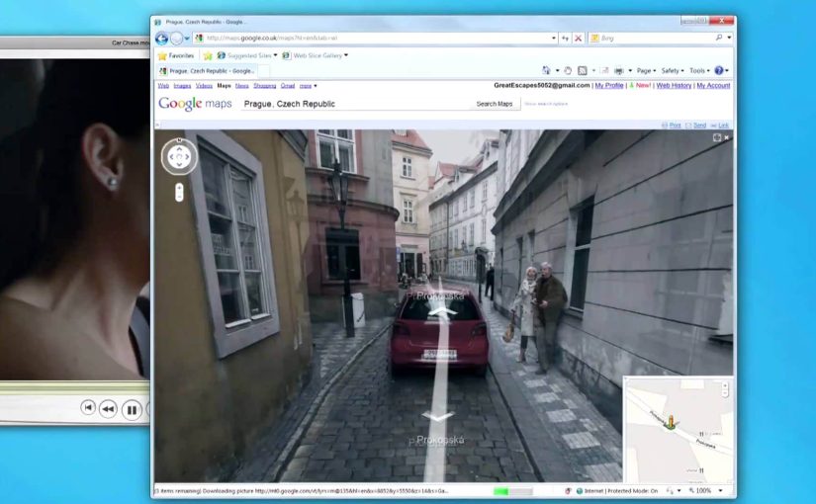
Task: Click the browser Forward arrow button
Action: click(x=177, y=39)
